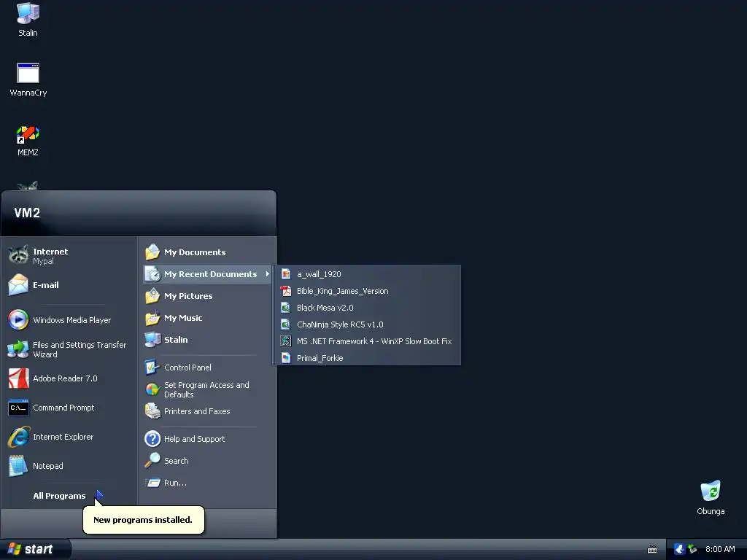Open the Stalin desktop computer icon
747x560 pixels.
click(x=28, y=13)
